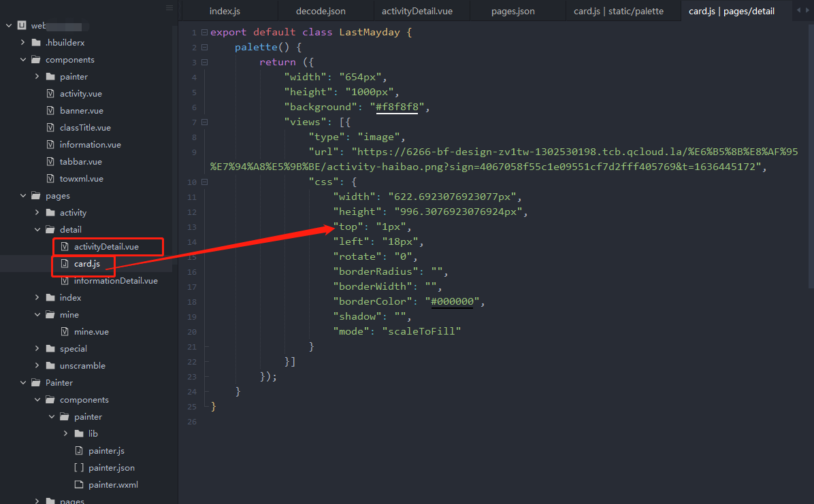Open the sidebar menu icon at top

pos(169,7)
